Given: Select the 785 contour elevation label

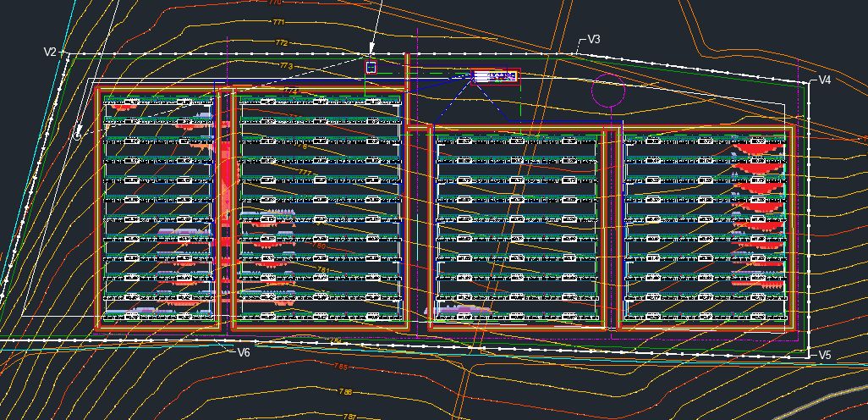Looking at the screenshot, I should [340, 367].
